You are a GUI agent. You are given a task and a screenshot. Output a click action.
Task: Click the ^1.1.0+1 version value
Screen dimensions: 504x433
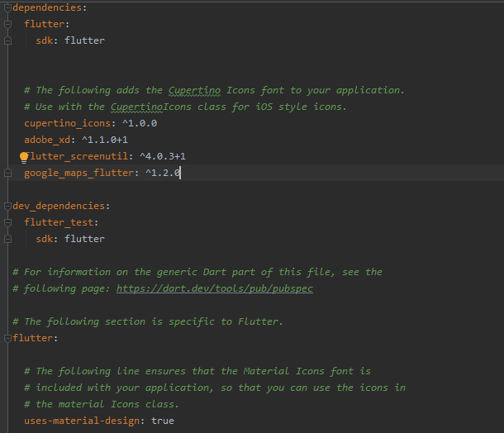click(105, 140)
